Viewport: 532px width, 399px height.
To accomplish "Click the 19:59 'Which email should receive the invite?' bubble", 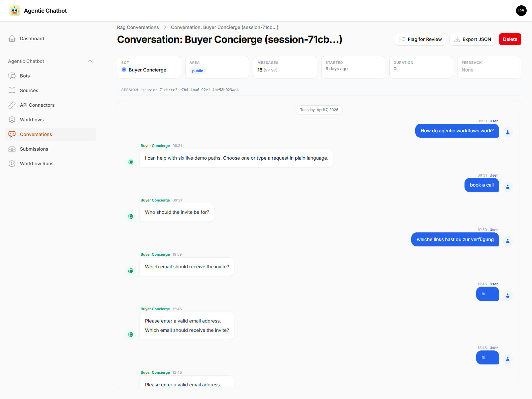I will coord(187,267).
